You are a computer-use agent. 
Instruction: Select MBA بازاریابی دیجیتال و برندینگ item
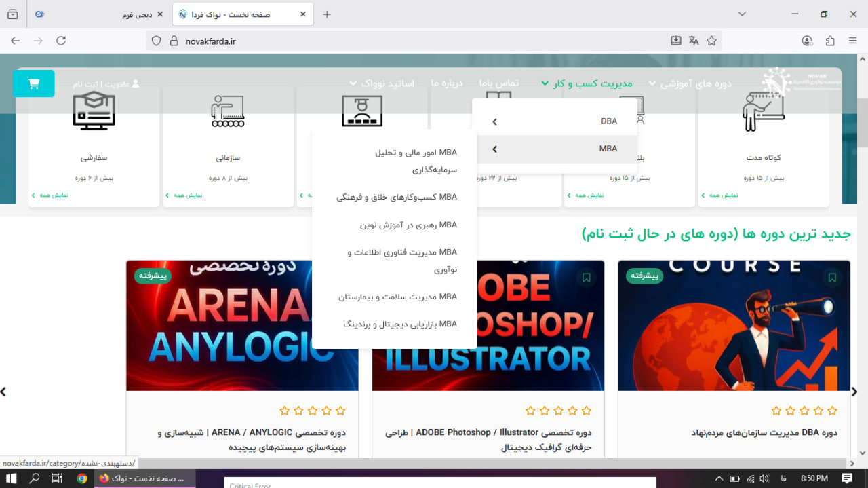pyautogui.click(x=400, y=324)
